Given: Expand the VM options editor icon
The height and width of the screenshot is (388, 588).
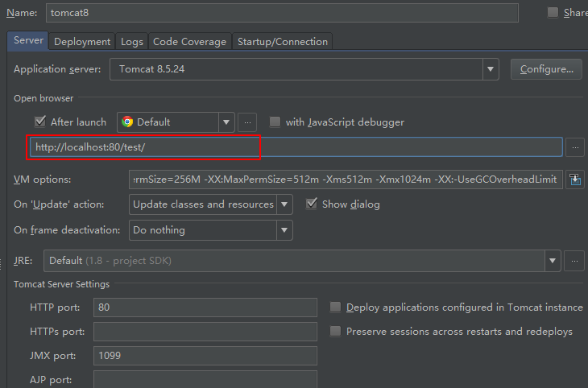Looking at the screenshot, I should pos(575,180).
